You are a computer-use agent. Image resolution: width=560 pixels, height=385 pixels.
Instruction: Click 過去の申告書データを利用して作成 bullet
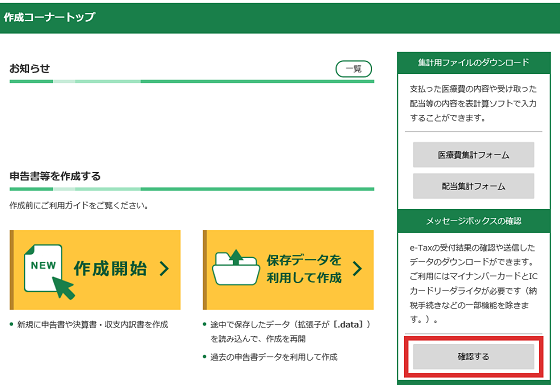[274, 357]
